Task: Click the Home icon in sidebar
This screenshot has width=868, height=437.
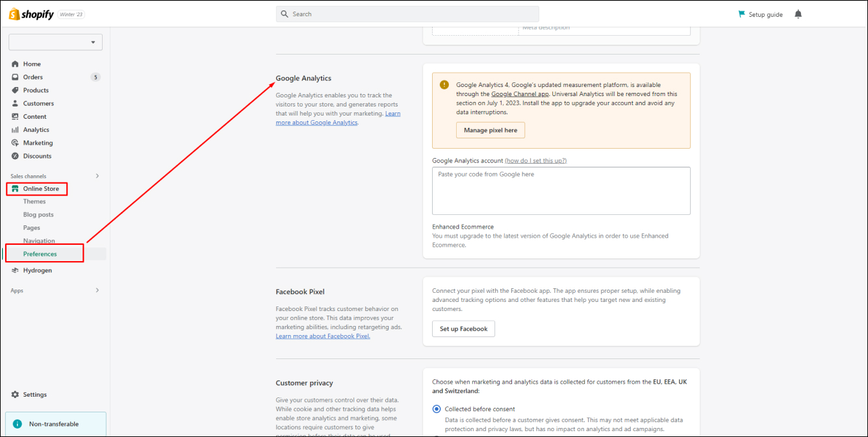Action: 15,64
